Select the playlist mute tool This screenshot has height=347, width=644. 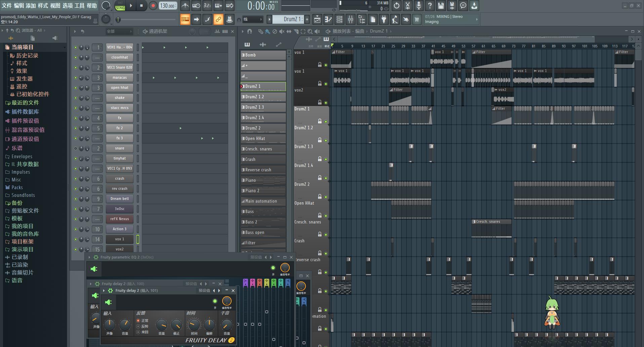tap(282, 31)
